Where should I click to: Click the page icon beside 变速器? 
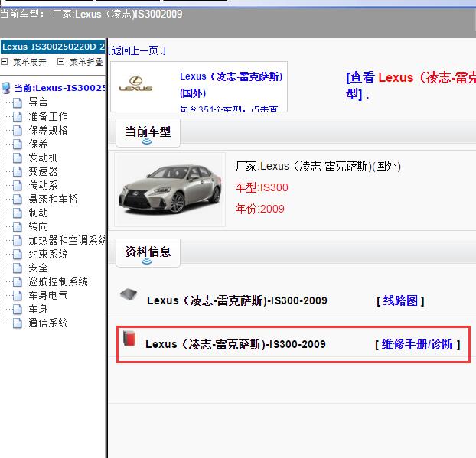tap(18, 172)
